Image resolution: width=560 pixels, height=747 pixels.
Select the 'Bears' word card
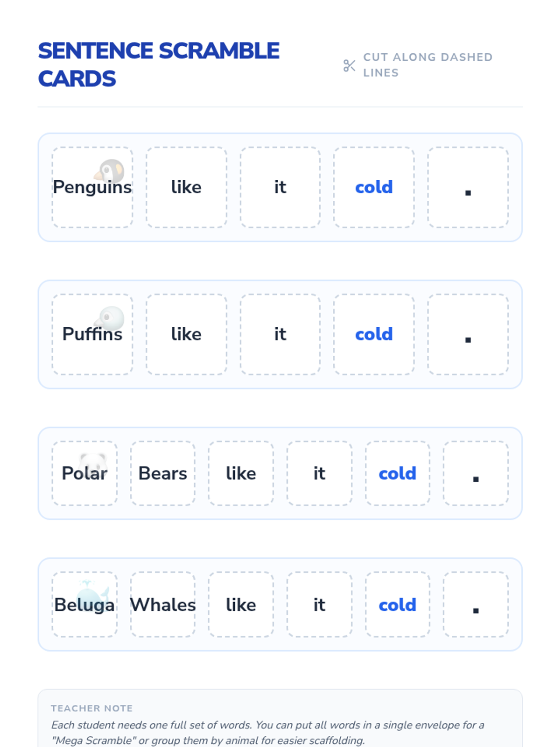coord(163,473)
